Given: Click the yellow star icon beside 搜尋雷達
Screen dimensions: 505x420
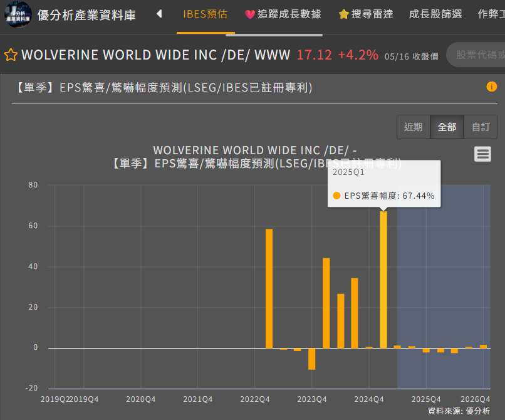Looking at the screenshot, I should [343, 14].
